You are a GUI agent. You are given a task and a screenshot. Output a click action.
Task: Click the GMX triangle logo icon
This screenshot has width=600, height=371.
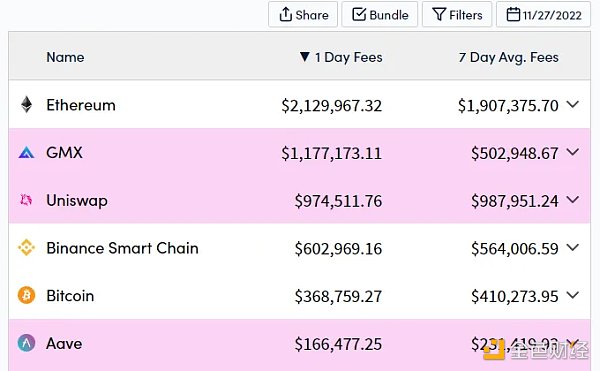click(x=26, y=153)
